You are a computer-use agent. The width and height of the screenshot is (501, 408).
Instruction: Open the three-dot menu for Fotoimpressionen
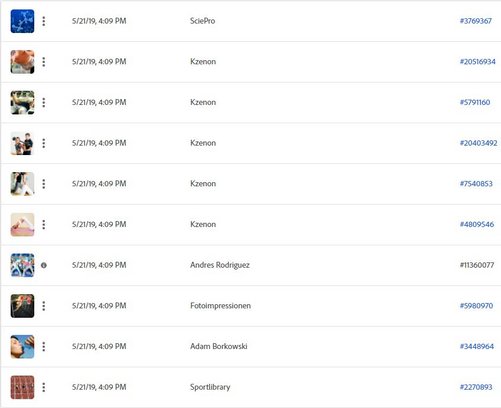[x=44, y=306]
